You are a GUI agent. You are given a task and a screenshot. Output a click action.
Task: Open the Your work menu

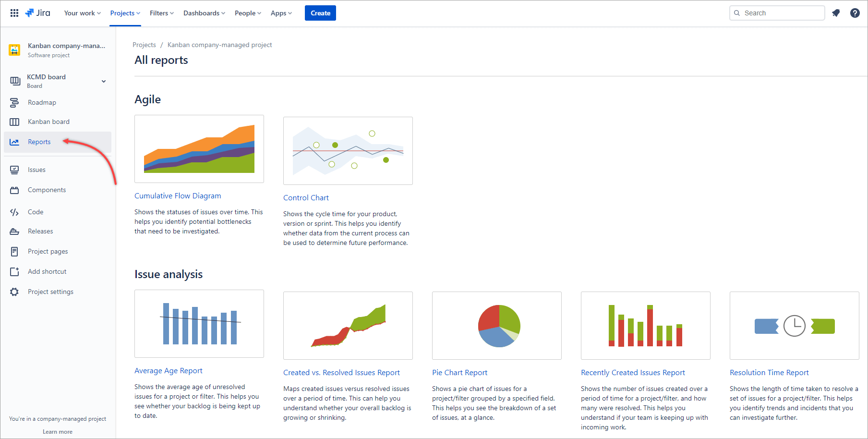coord(82,13)
